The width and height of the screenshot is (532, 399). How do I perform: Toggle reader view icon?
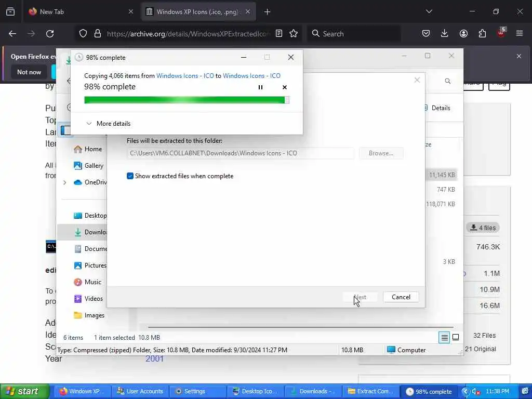[279, 34]
